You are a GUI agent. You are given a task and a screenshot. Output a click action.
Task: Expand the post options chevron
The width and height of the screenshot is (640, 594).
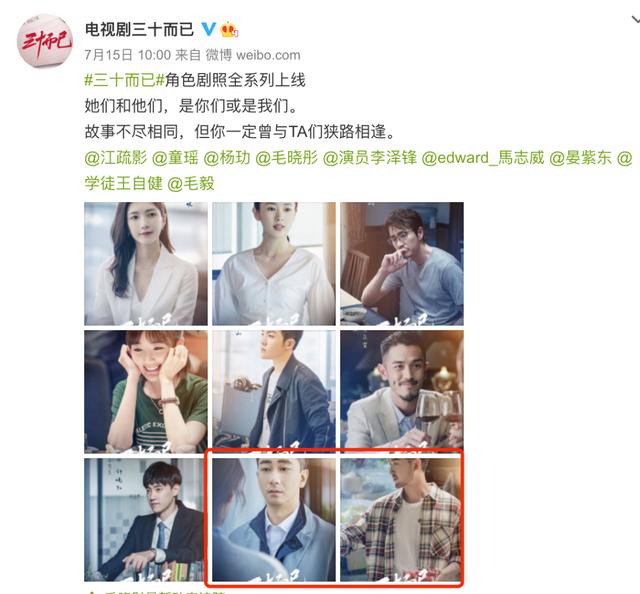click(635, 19)
